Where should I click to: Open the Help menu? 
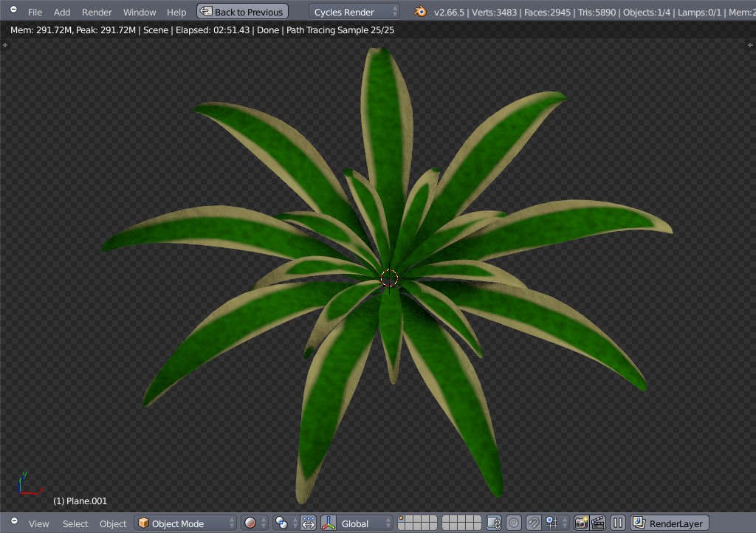(176, 12)
